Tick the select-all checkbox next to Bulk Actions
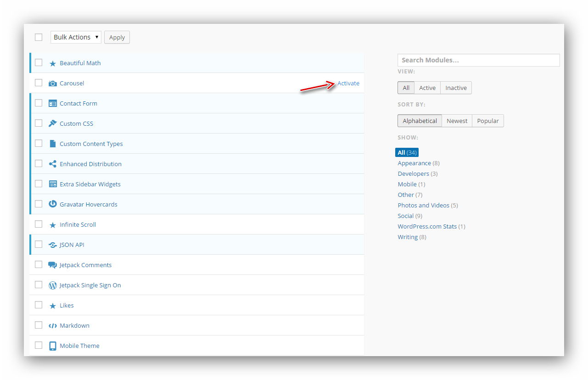 (x=39, y=37)
